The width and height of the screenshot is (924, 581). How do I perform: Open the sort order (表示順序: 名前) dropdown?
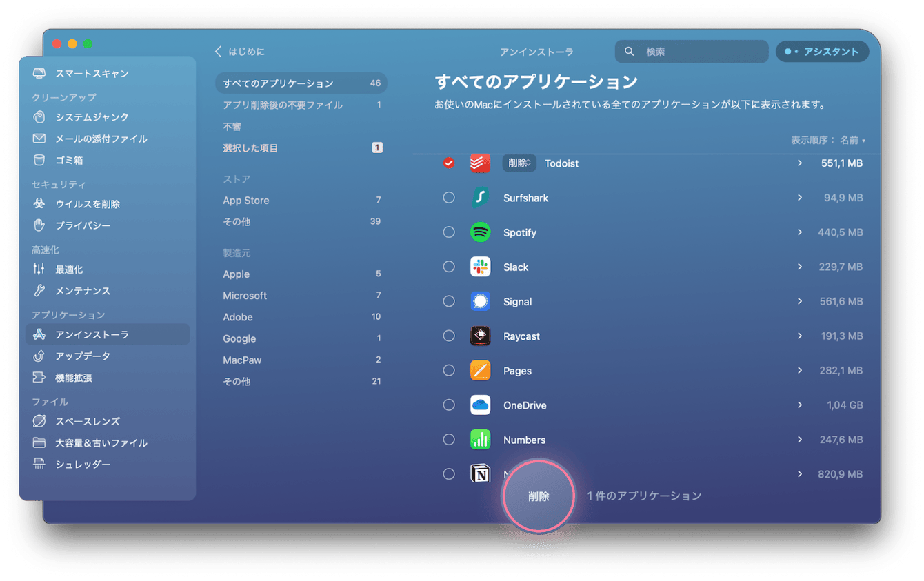tap(827, 141)
